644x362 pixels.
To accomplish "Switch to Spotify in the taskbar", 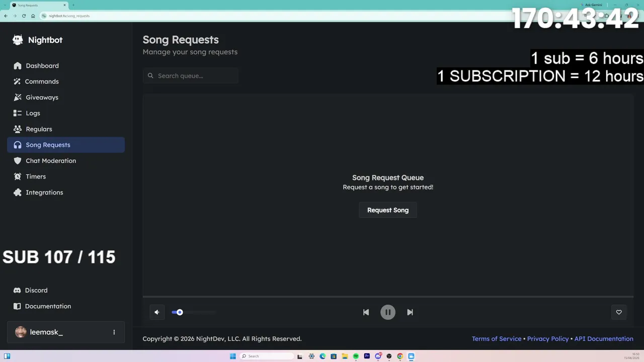I will [x=356, y=356].
